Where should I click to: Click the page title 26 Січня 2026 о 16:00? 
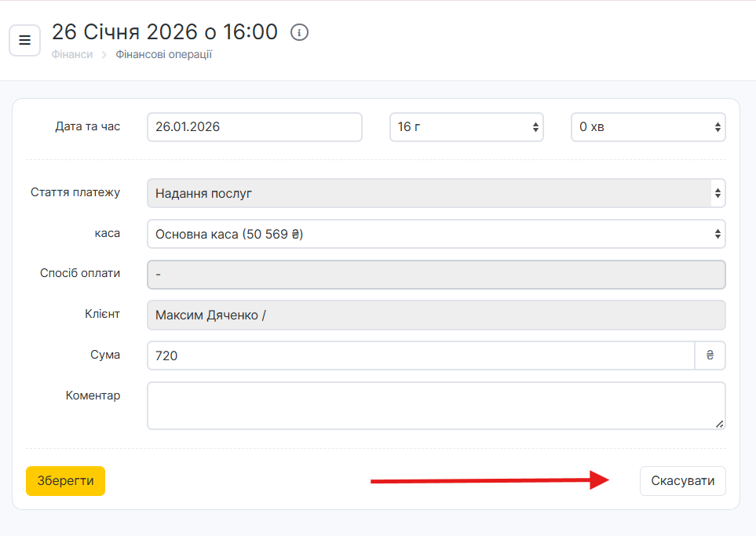click(165, 32)
